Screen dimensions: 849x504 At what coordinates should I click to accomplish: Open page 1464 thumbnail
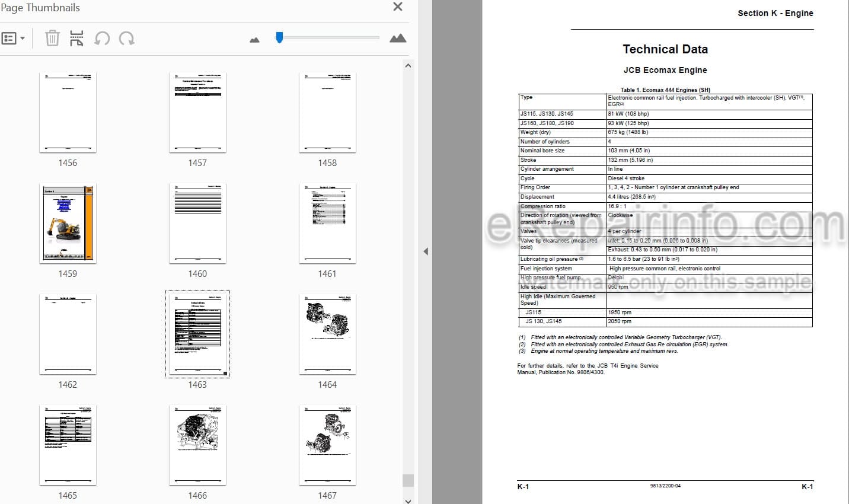327,334
